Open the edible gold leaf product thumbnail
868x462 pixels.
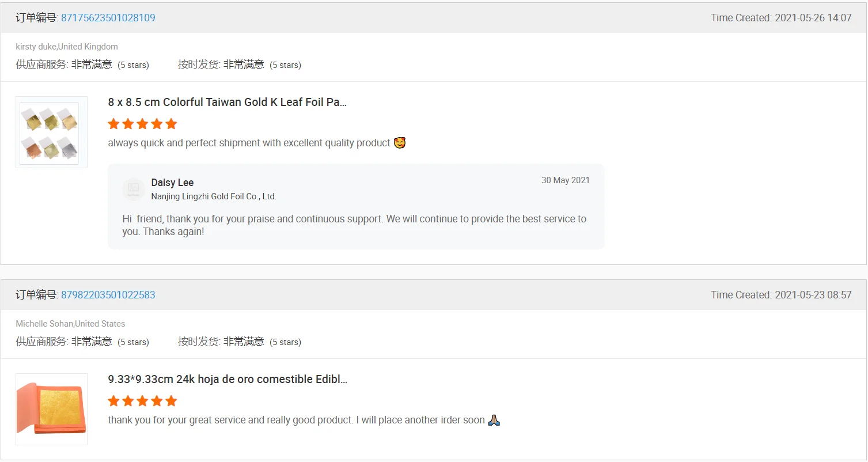[51, 409]
